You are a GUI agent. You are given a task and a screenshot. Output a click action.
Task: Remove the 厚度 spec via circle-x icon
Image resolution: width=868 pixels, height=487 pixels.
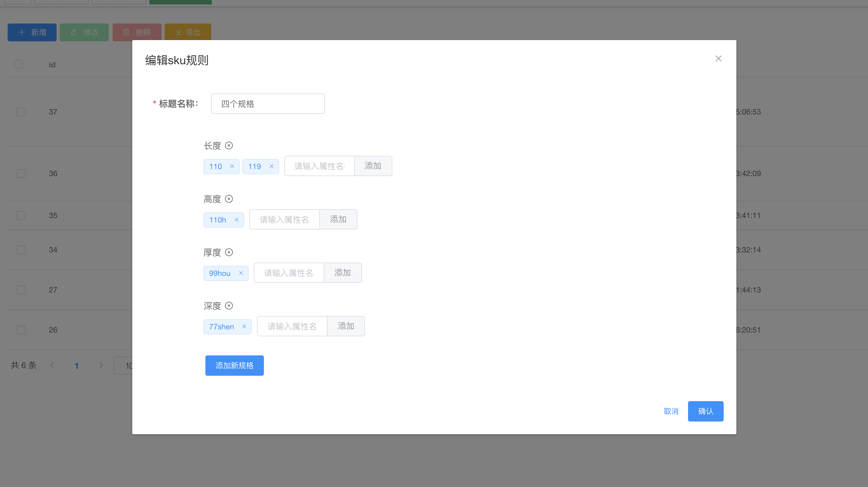coord(229,252)
